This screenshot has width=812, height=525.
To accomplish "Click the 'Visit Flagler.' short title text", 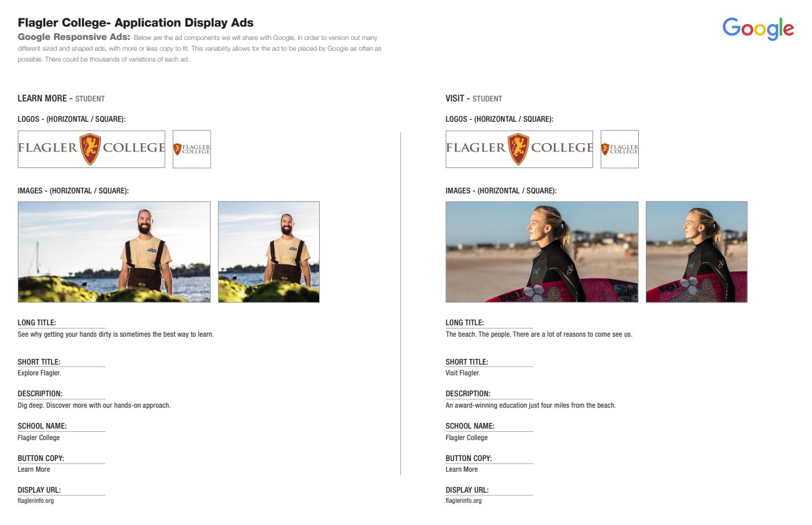I will click(x=462, y=373).
